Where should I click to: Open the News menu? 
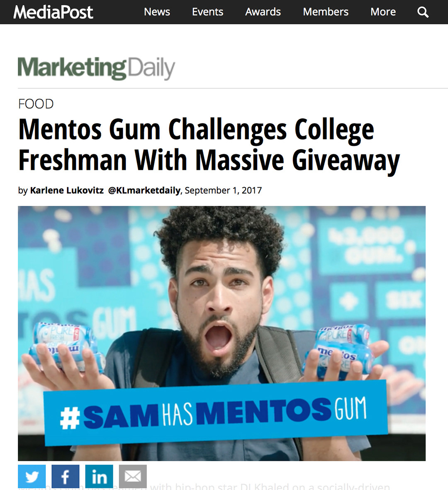(157, 12)
